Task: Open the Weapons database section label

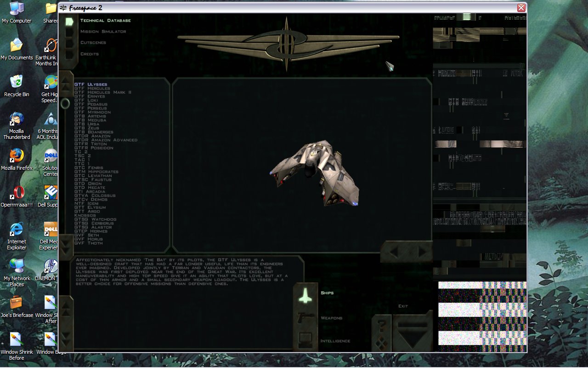Action: point(331,318)
